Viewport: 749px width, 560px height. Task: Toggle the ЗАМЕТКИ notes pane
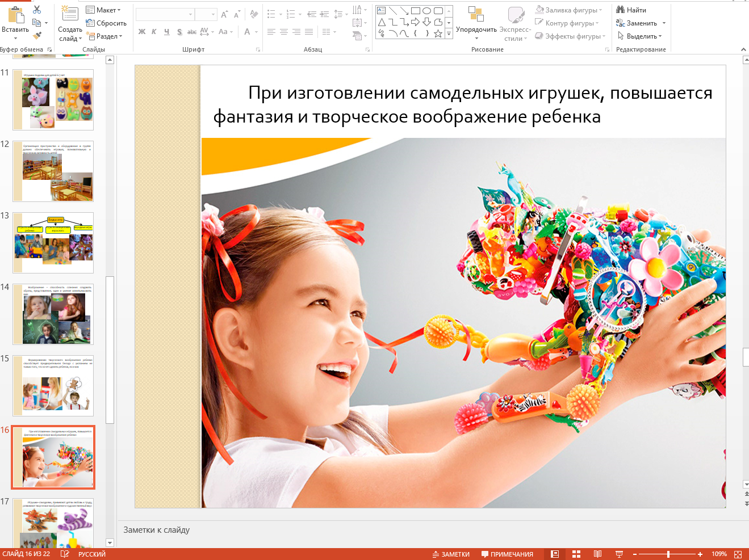pos(451,554)
